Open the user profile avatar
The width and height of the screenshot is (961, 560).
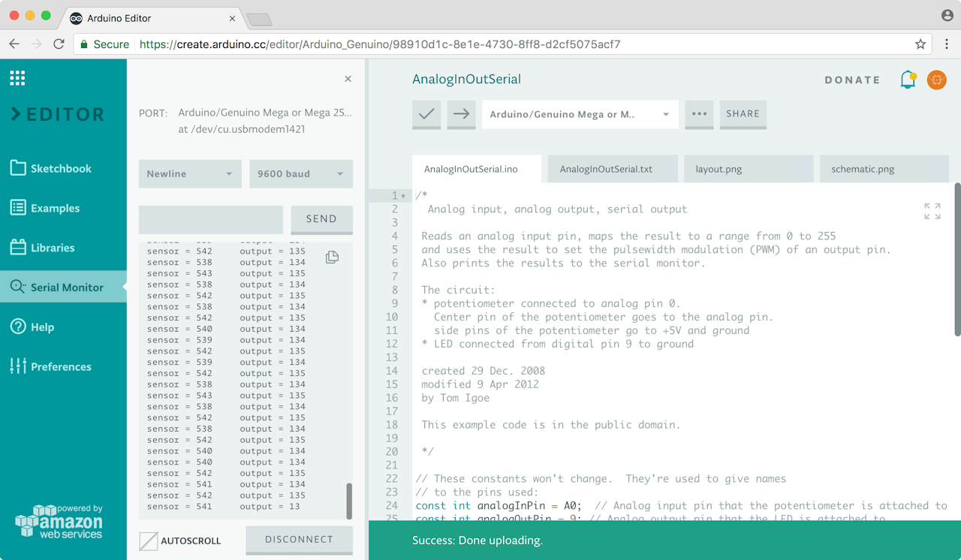[x=936, y=80]
